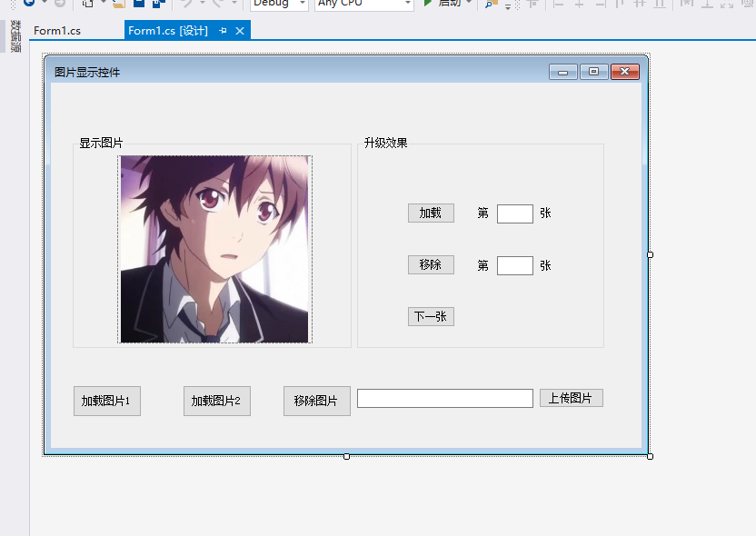This screenshot has height=536, width=756.
Task: Select the 第 label in the 移除 row
Action: click(483, 265)
